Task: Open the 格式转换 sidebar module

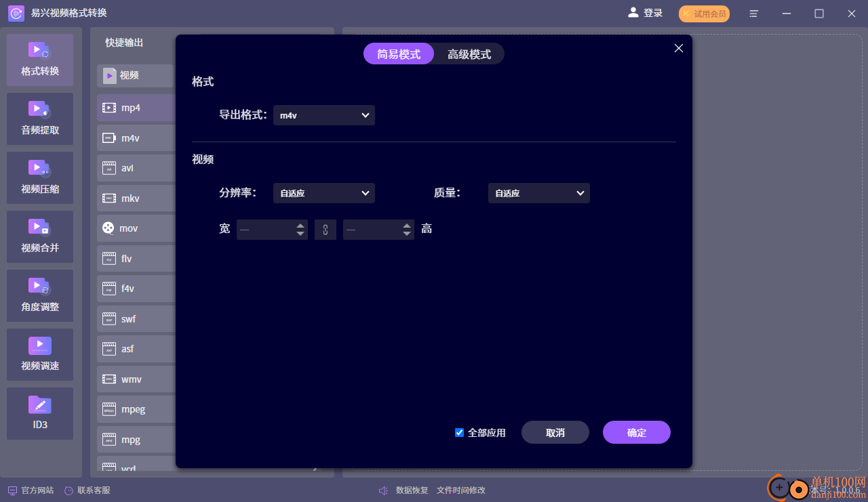Action: (x=40, y=60)
